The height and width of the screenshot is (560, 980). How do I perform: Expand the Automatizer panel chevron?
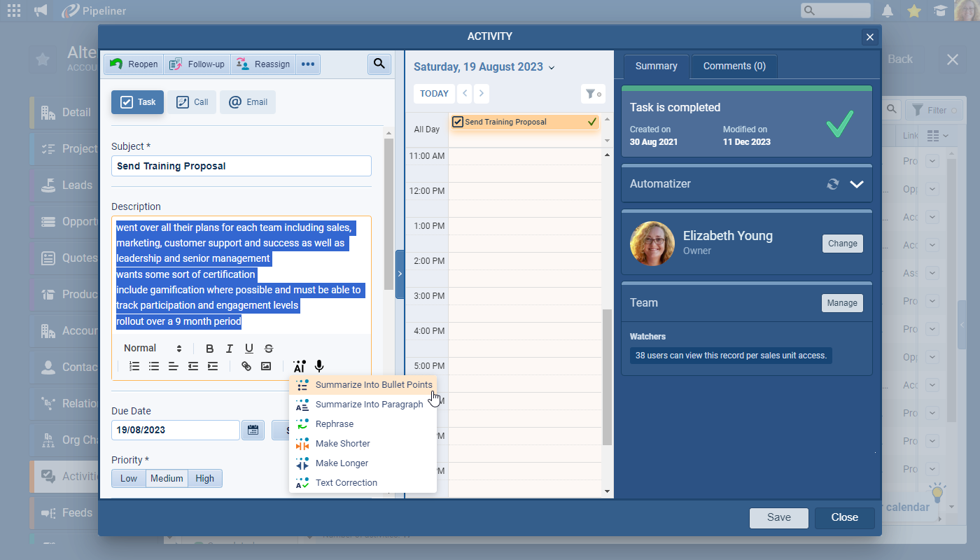tap(857, 184)
